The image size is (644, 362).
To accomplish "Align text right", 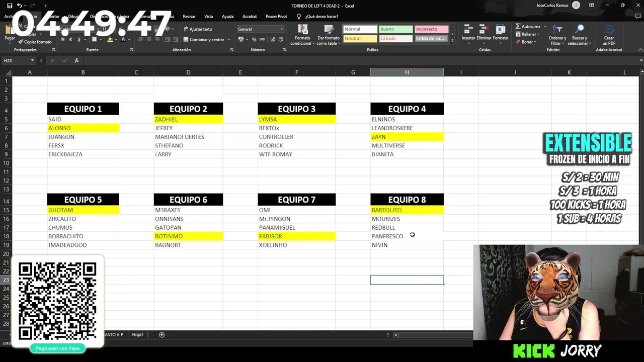I will pyautogui.click(x=157, y=39).
